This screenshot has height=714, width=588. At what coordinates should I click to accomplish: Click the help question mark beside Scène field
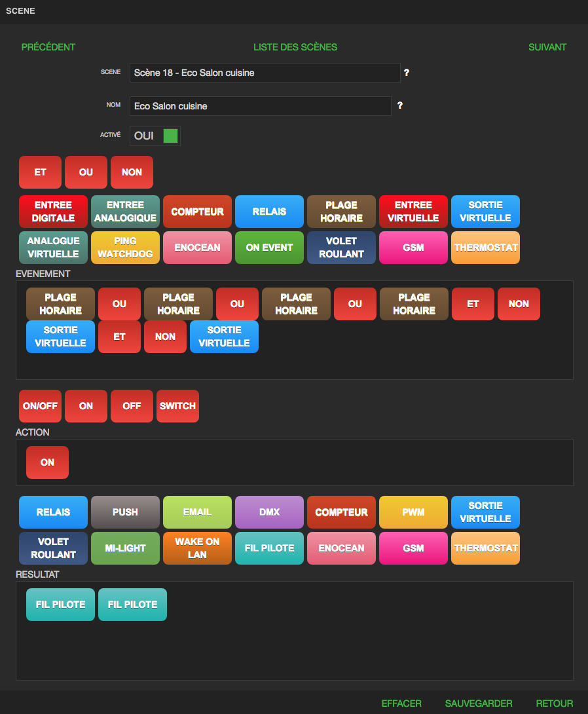pos(407,73)
